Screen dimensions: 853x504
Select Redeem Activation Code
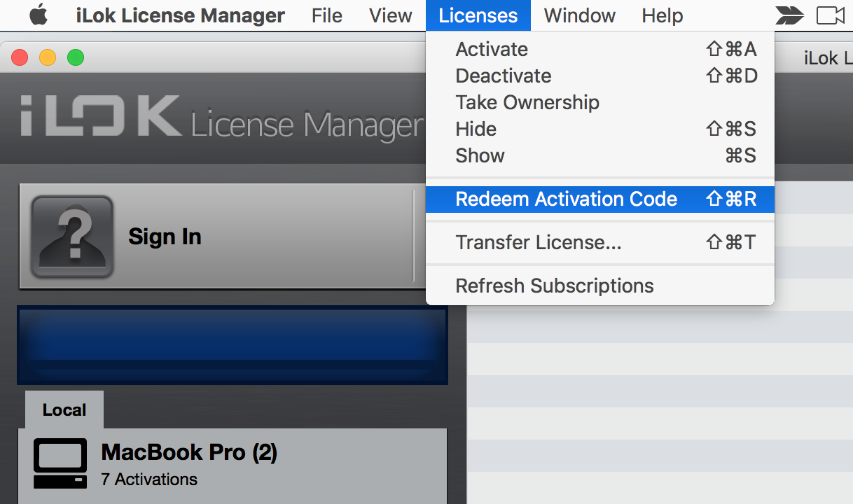pyautogui.click(x=600, y=199)
